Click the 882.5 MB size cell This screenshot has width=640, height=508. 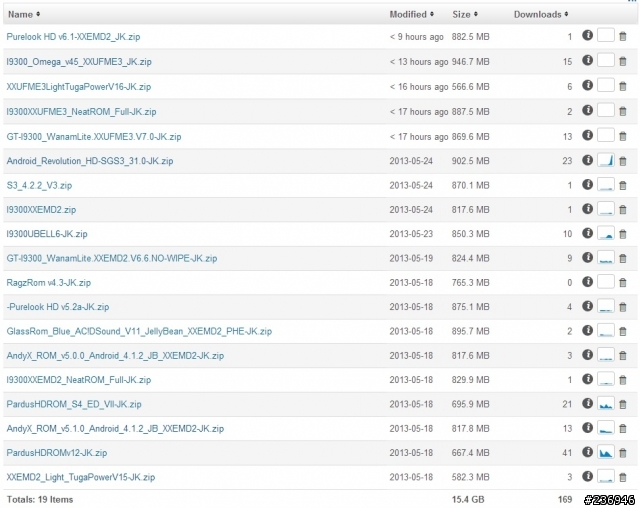click(x=470, y=37)
